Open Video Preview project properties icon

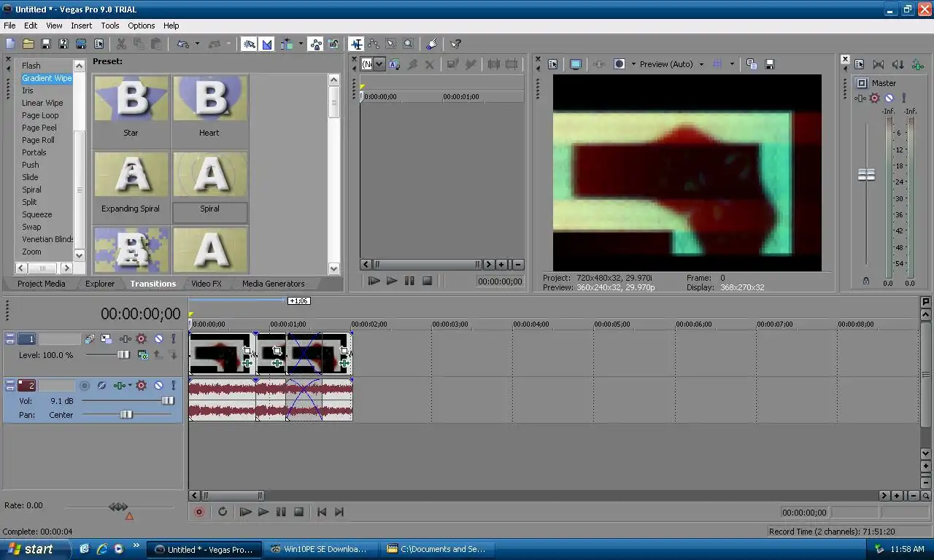point(552,64)
